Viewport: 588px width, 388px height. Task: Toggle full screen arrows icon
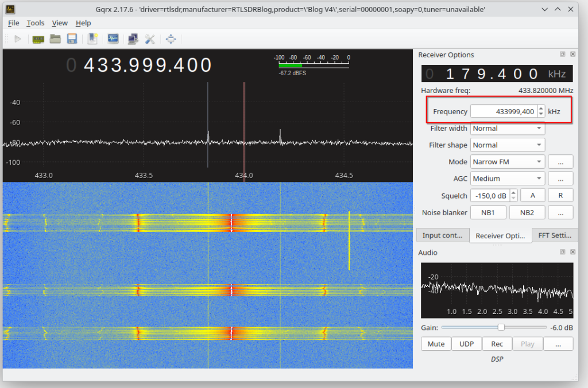click(171, 39)
